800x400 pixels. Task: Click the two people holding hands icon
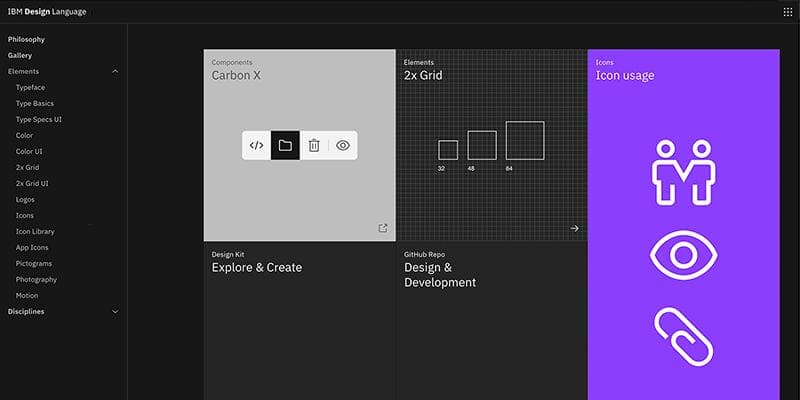tap(684, 172)
